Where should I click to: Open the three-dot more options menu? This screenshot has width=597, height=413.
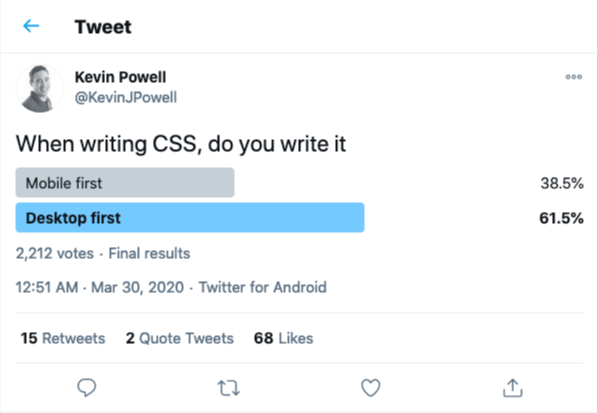coord(573,77)
